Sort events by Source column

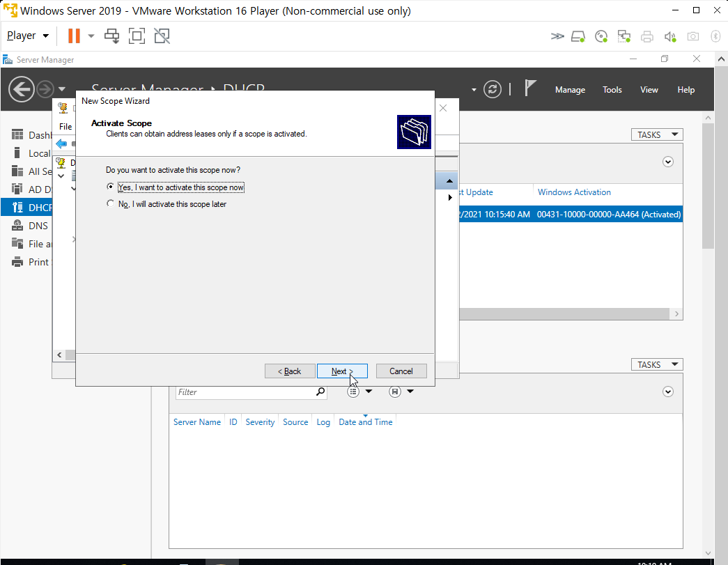295,422
